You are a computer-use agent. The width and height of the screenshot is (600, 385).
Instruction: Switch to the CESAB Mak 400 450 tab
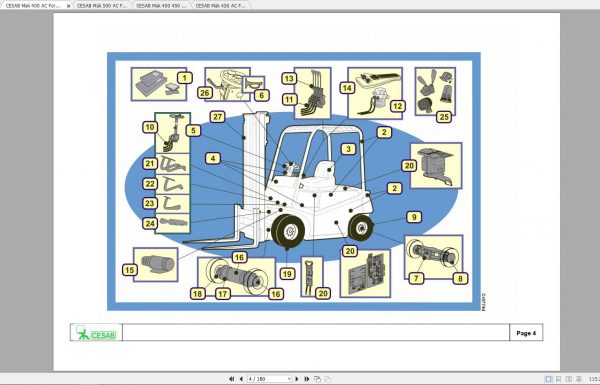[x=161, y=6]
